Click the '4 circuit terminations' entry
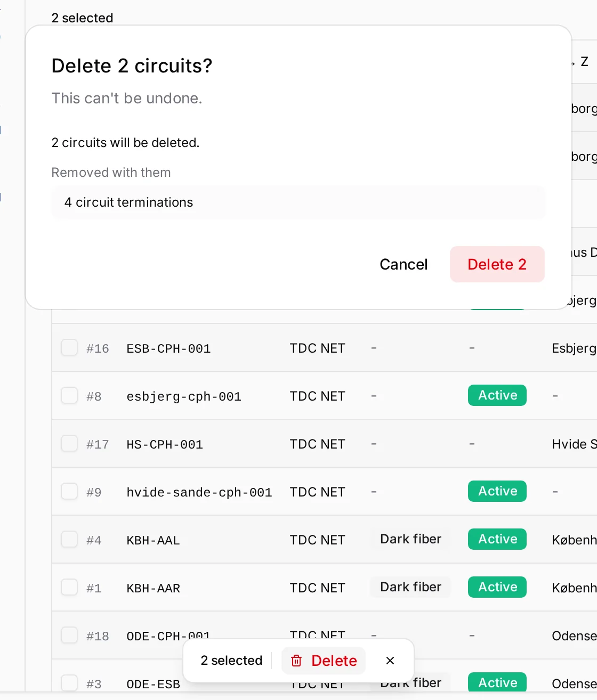 tap(298, 202)
